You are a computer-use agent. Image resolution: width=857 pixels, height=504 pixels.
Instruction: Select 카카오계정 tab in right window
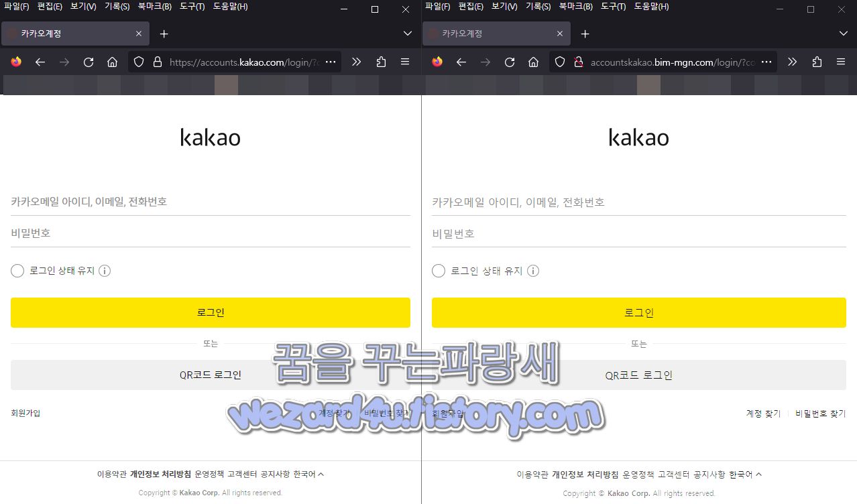tap(496, 34)
